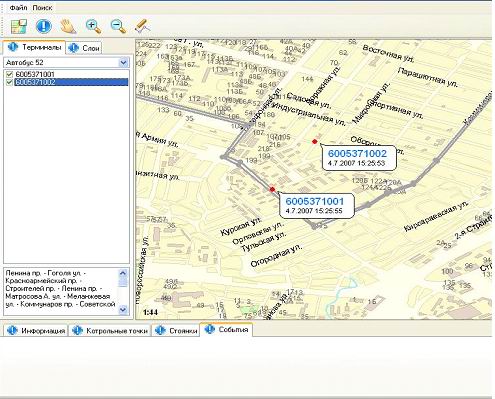Toggle checkbox for terminal 6005371002
This screenshot has height=399, width=495.
click(x=9, y=82)
